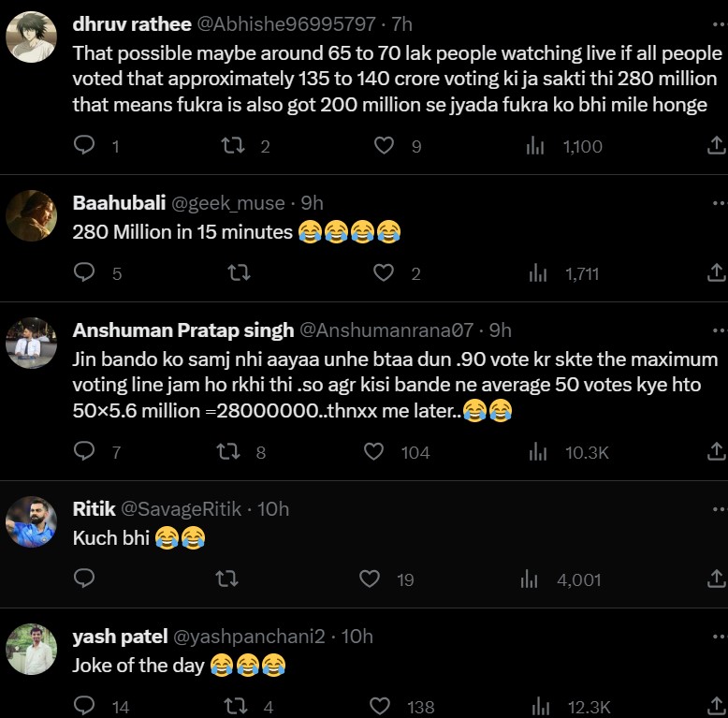
Task: Retweet Baahubali's tweet
Action: [239, 273]
